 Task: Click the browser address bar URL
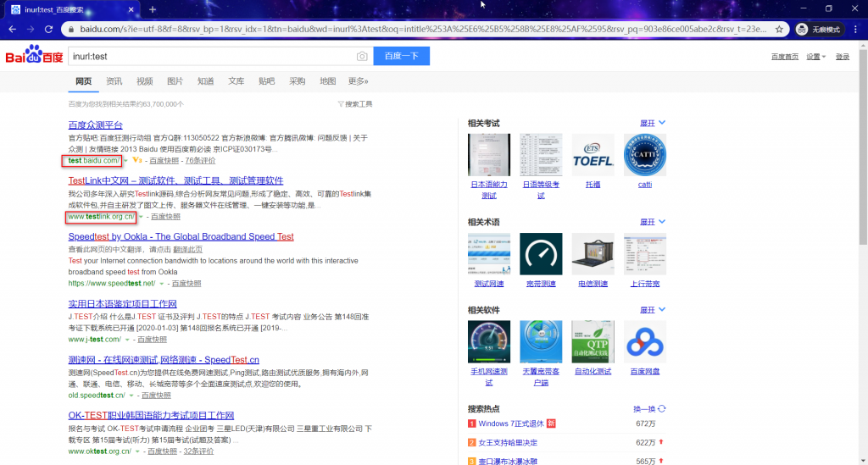[x=423, y=30]
